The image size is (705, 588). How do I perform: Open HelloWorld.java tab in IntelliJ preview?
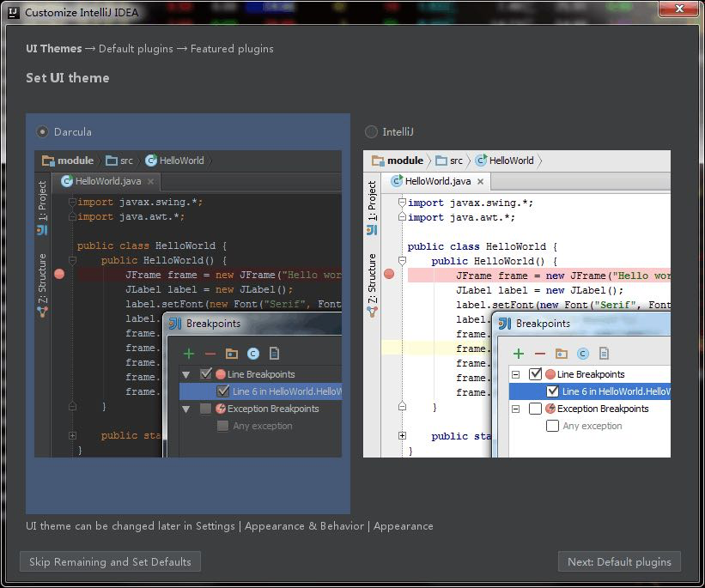click(x=438, y=181)
